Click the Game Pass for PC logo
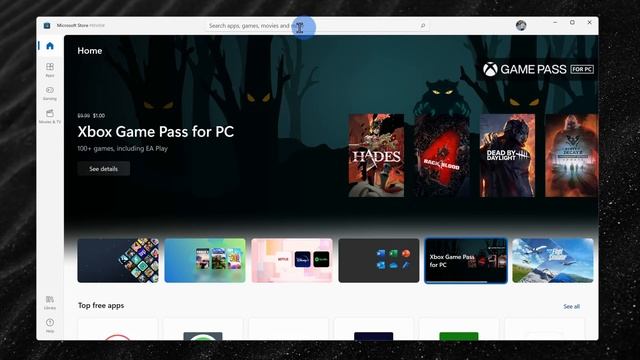This screenshot has height=360, width=640. (538, 69)
